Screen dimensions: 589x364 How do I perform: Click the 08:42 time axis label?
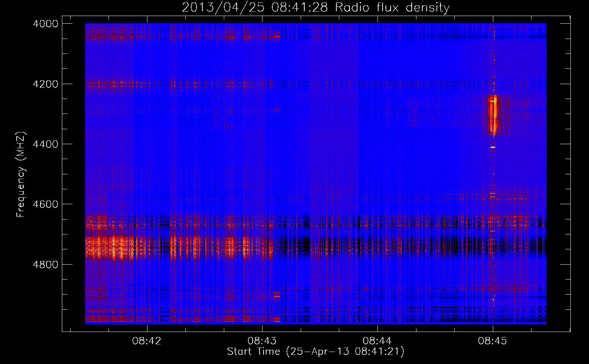click(x=147, y=341)
